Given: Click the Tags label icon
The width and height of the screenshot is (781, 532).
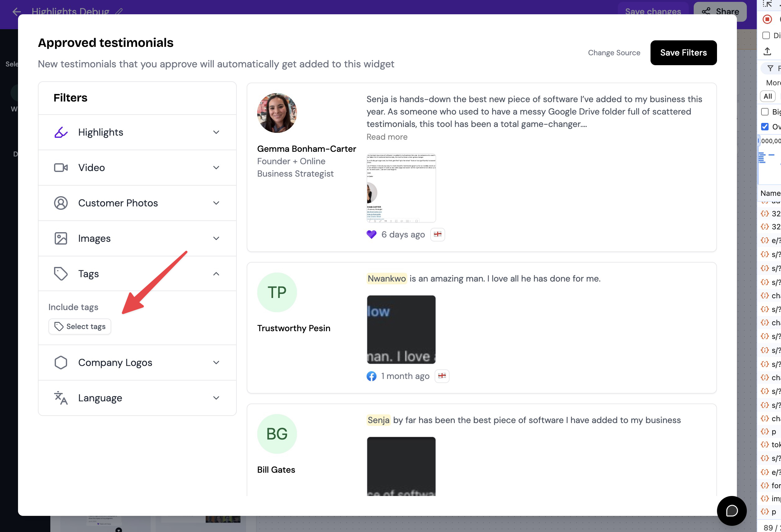Looking at the screenshot, I should click(x=61, y=274).
